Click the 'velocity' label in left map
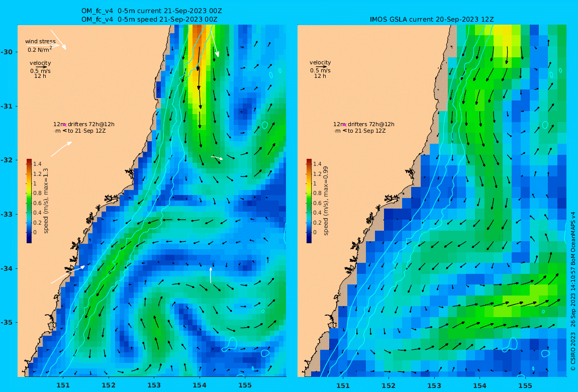The height and width of the screenshot is (392, 578). tap(40, 63)
